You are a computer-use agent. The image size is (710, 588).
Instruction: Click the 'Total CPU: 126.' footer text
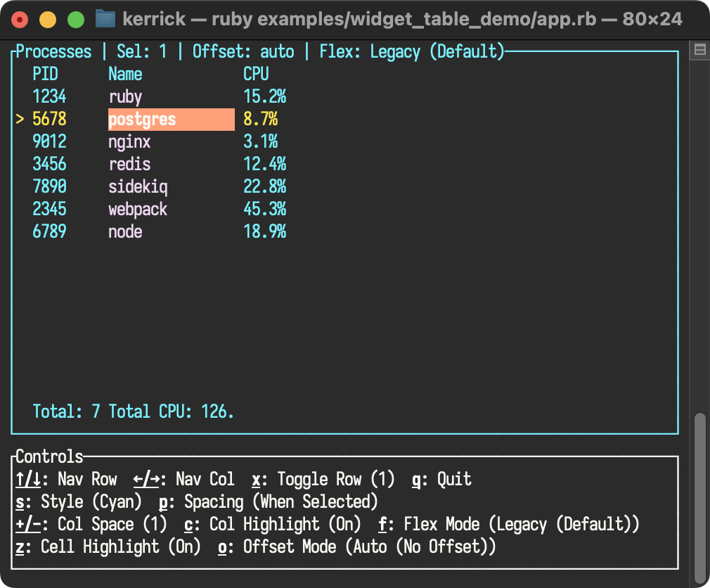(x=172, y=411)
